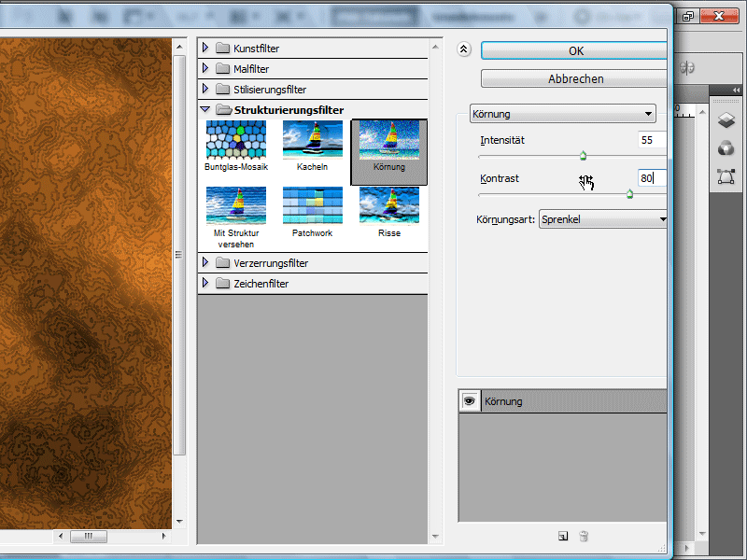This screenshot has height=560, width=747.
Task: Click the open Strukturierungsfilter folder icon
Action: pos(223,109)
